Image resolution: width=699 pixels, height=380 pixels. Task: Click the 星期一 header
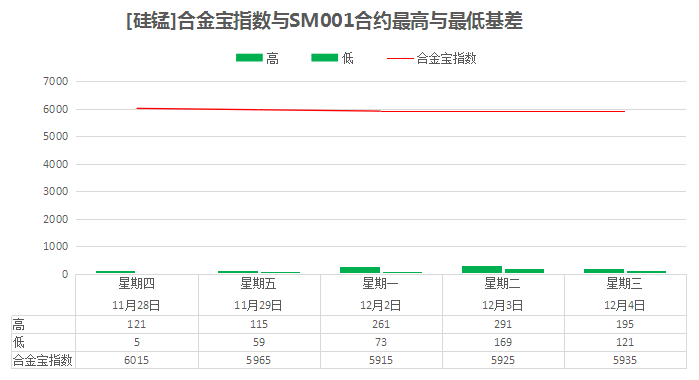point(381,283)
